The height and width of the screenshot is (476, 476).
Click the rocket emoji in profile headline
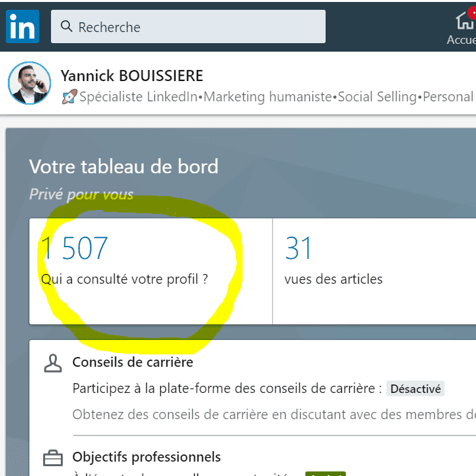tap(69, 97)
